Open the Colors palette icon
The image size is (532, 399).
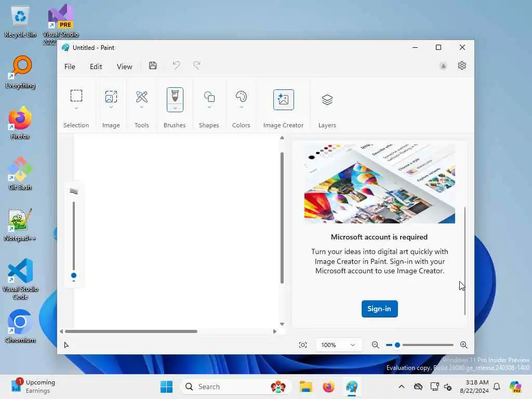pyautogui.click(x=241, y=97)
